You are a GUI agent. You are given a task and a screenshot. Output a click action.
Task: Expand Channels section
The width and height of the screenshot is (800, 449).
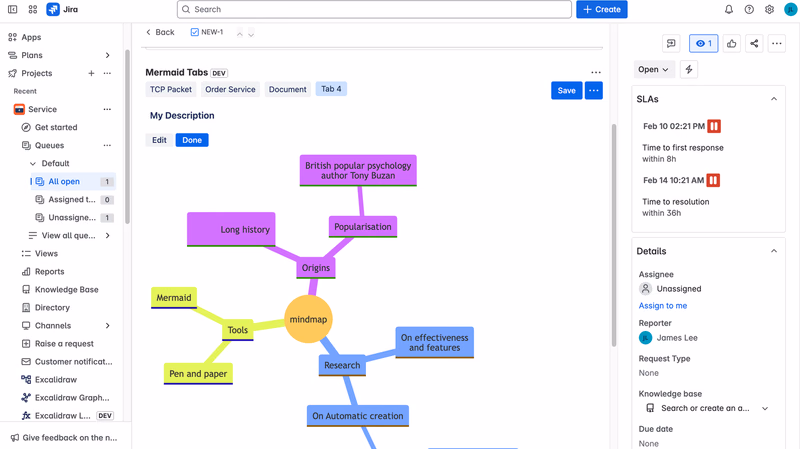coord(107,326)
